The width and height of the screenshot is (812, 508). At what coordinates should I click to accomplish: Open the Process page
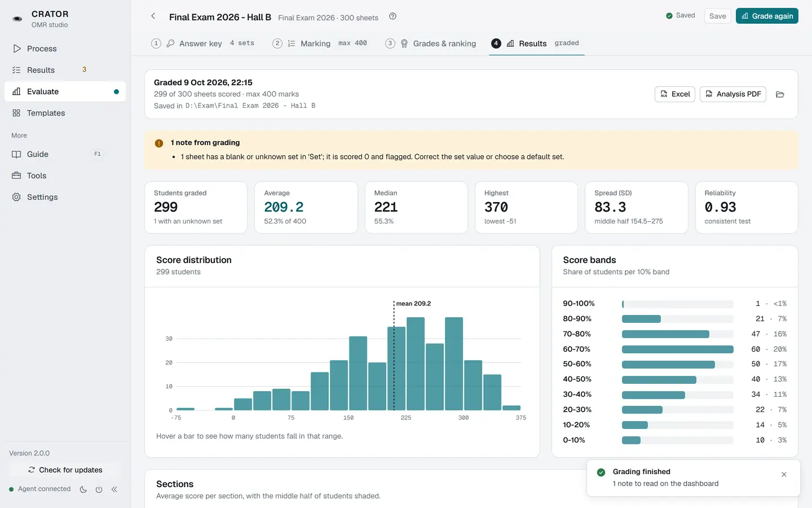click(x=65, y=49)
